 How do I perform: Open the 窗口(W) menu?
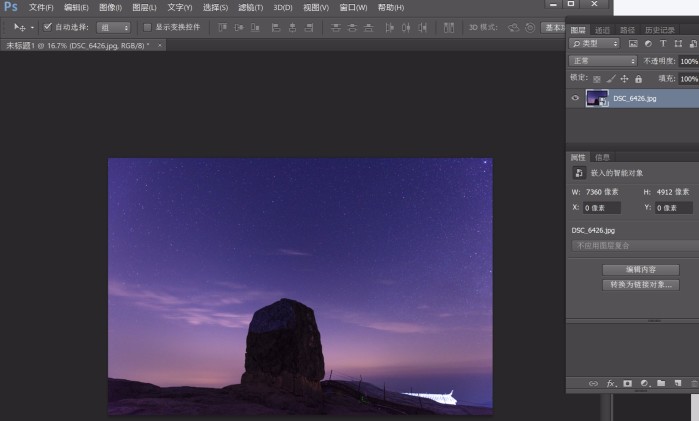[x=354, y=8]
